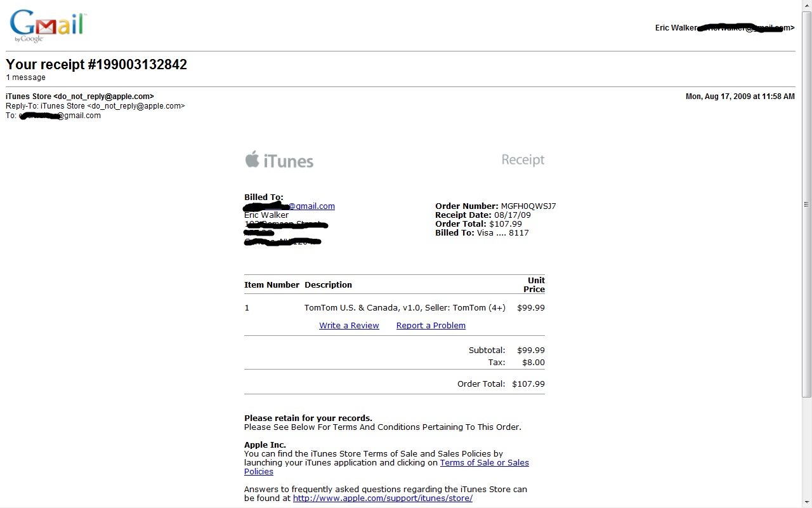Open the Write a Review link
Viewport: 812px width, 508px height.
point(349,326)
